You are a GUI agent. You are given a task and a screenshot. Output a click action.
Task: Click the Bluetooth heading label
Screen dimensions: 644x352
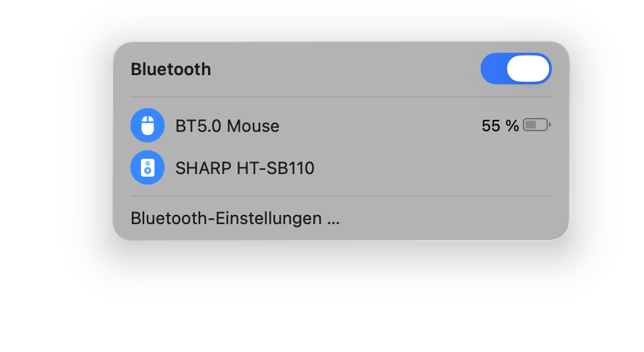[x=171, y=69]
